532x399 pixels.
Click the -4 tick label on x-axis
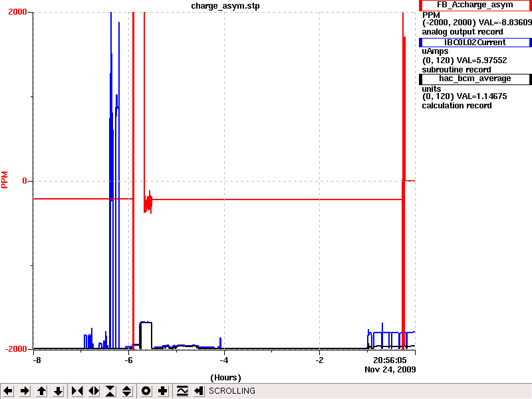(x=223, y=360)
